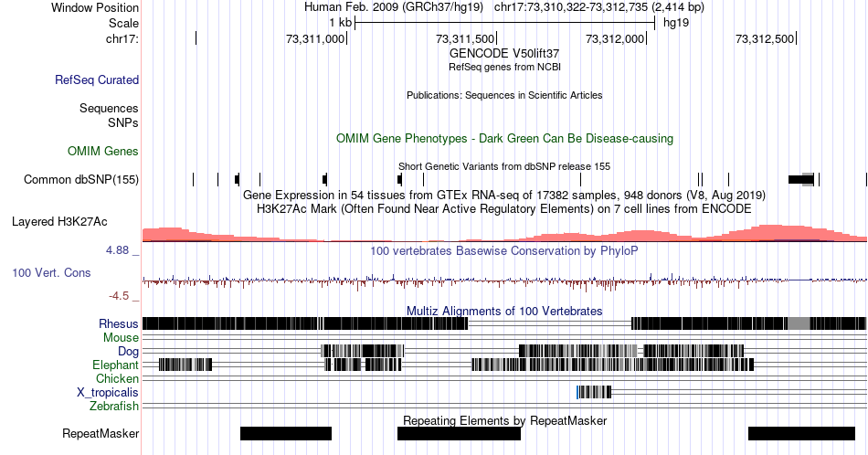Viewport: 868px width, 455px height.
Task: Click the RepeatMasker track label
Action: click(x=101, y=433)
